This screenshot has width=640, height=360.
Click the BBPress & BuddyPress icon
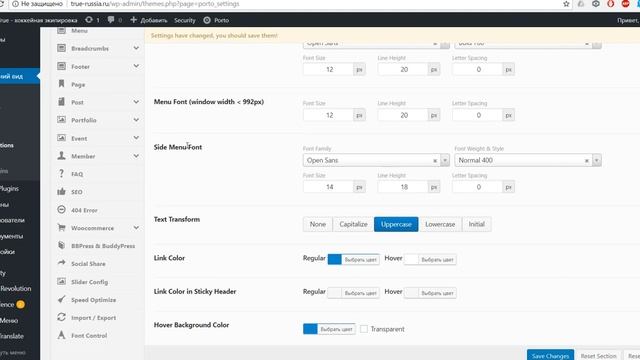[61, 246]
